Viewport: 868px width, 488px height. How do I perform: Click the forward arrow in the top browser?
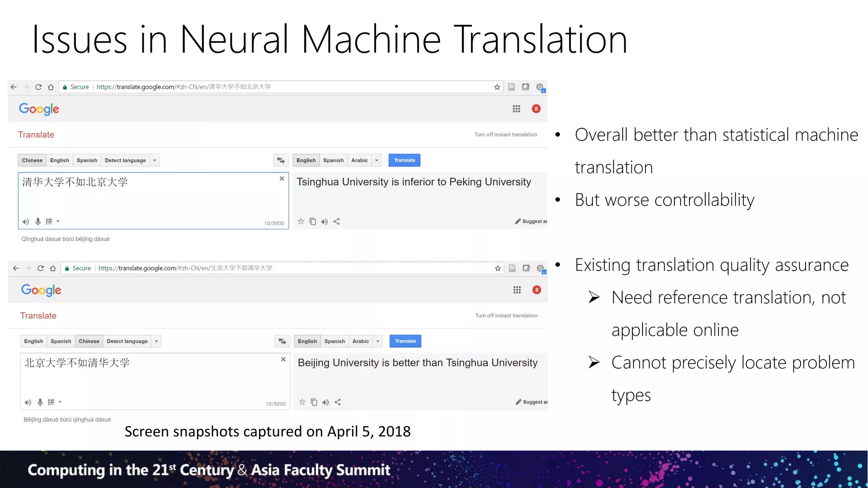pyautogui.click(x=26, y=87)
